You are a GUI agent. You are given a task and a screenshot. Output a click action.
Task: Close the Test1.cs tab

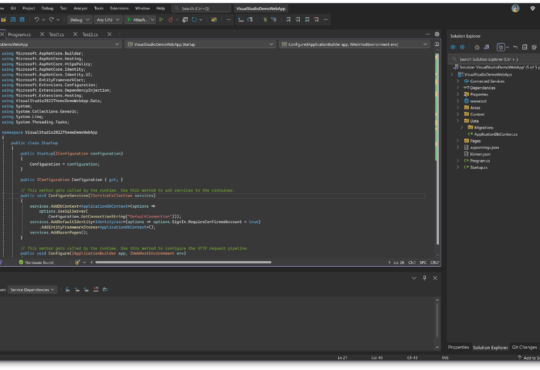click(75, 34)
